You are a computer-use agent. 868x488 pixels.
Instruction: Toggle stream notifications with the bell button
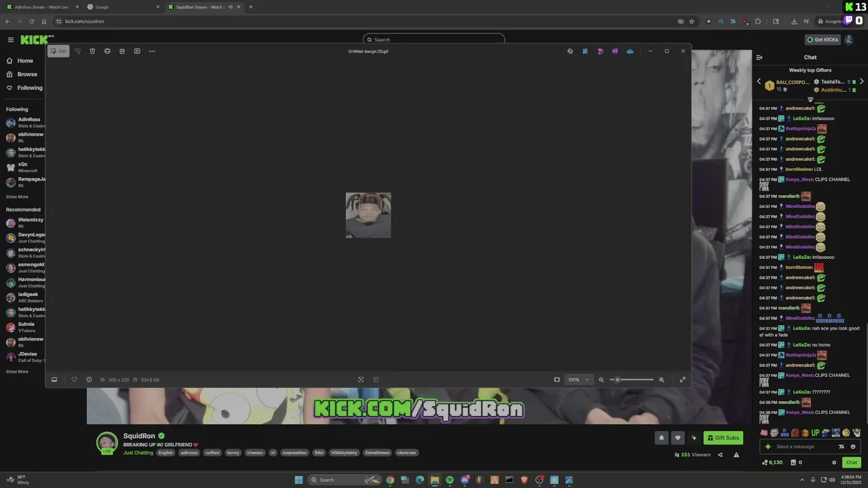coord(661,438)
